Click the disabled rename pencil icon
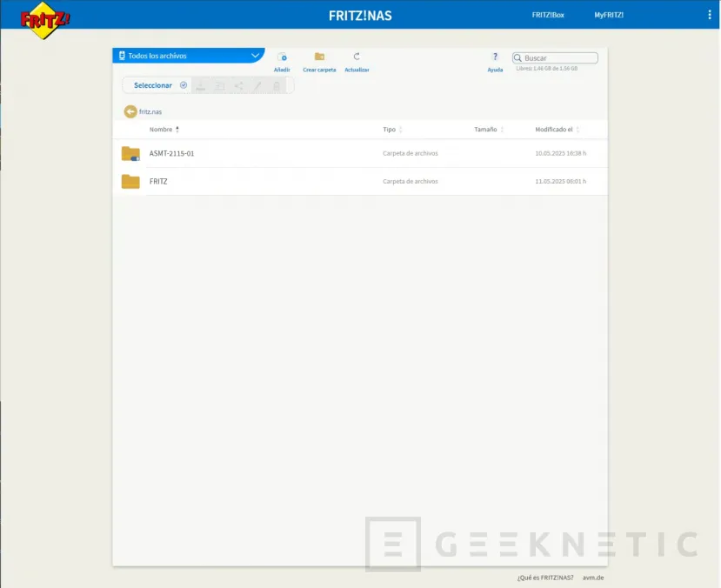 [257, 85]
